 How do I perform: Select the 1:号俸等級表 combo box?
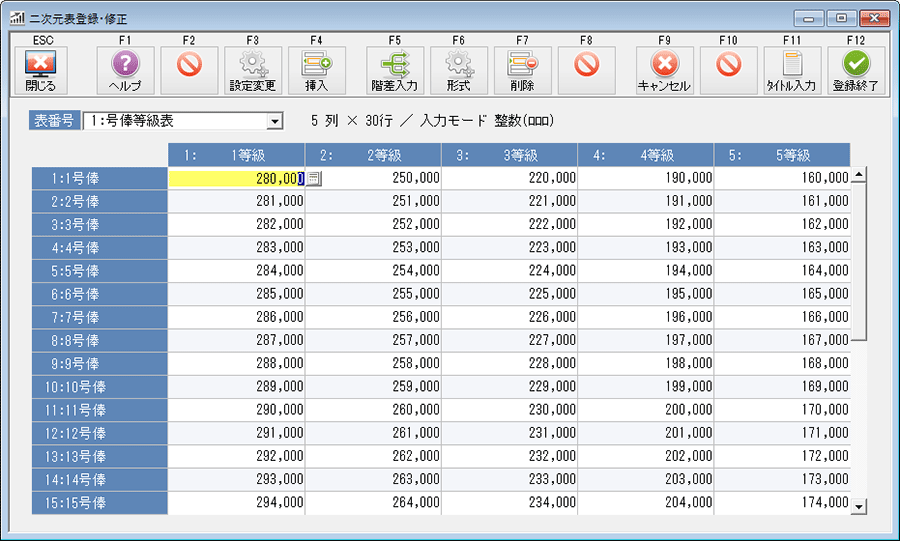point(183,121)
